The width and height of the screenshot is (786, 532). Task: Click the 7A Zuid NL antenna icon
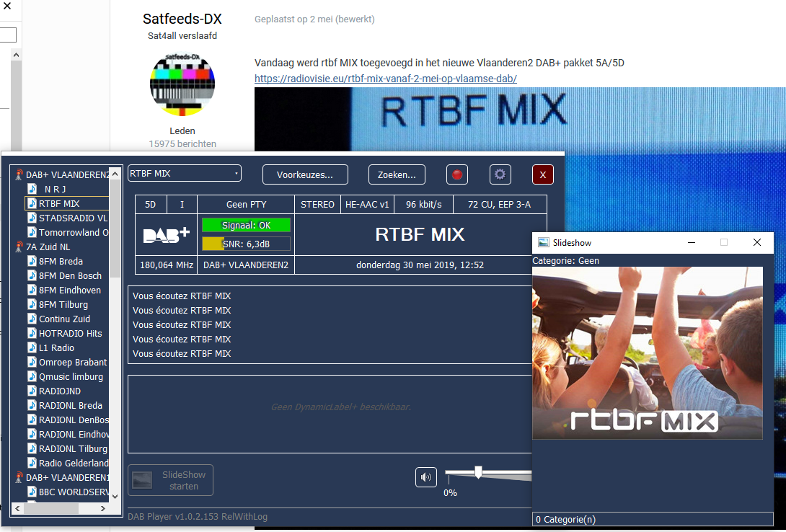tap(19, 247)
